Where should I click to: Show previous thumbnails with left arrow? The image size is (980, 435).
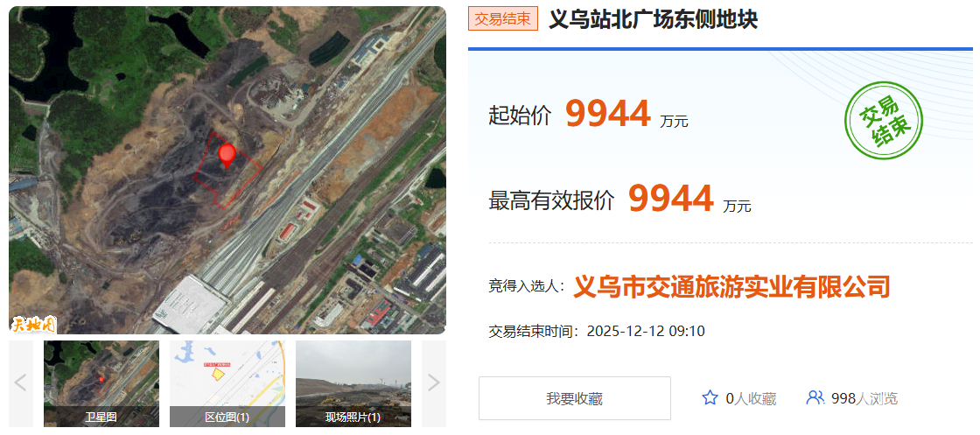click(x=20, y=382)
